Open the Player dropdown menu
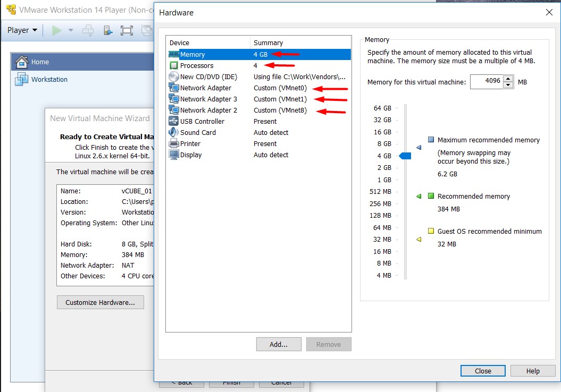 (22, 30)
